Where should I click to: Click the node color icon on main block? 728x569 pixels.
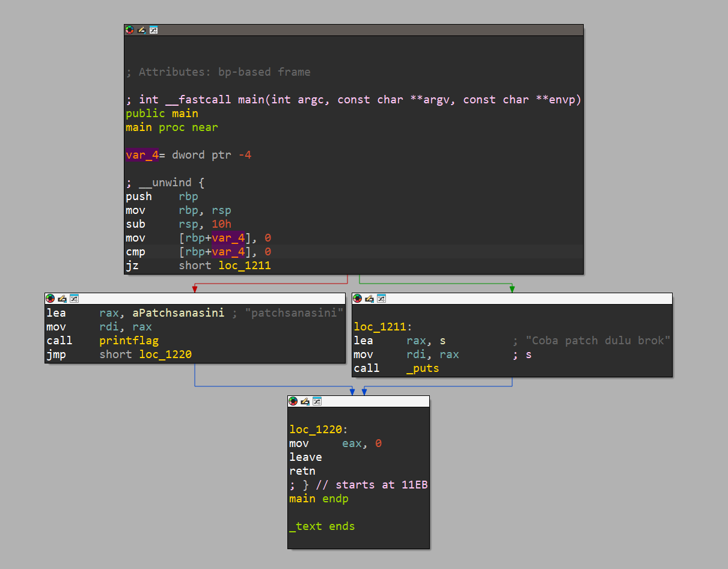click(129, 29)
